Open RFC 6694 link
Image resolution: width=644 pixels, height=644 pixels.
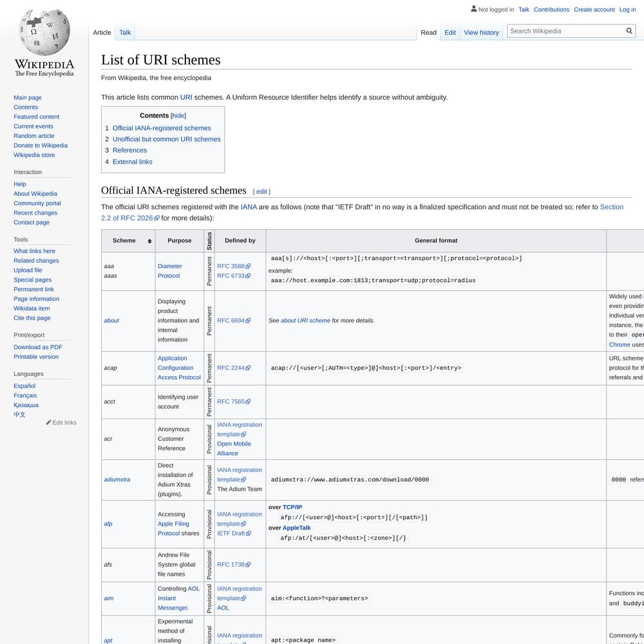(233, 320)
